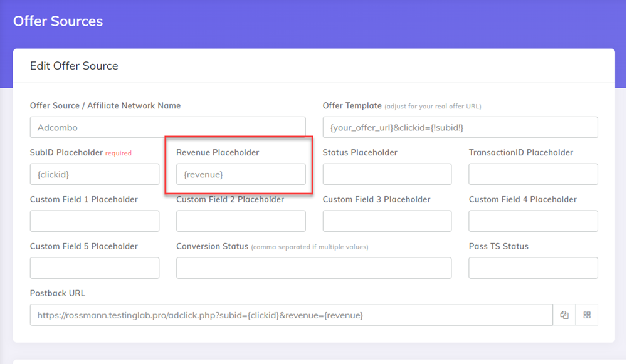
Task: Click the Pass TS Status input field
Action: click(x=533, y=268)
